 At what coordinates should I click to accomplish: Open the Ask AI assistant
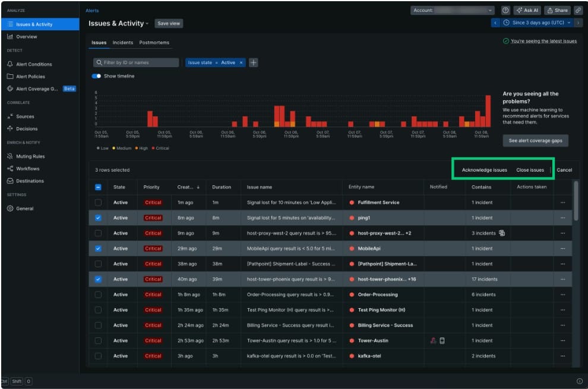click(x=527, y=10)
